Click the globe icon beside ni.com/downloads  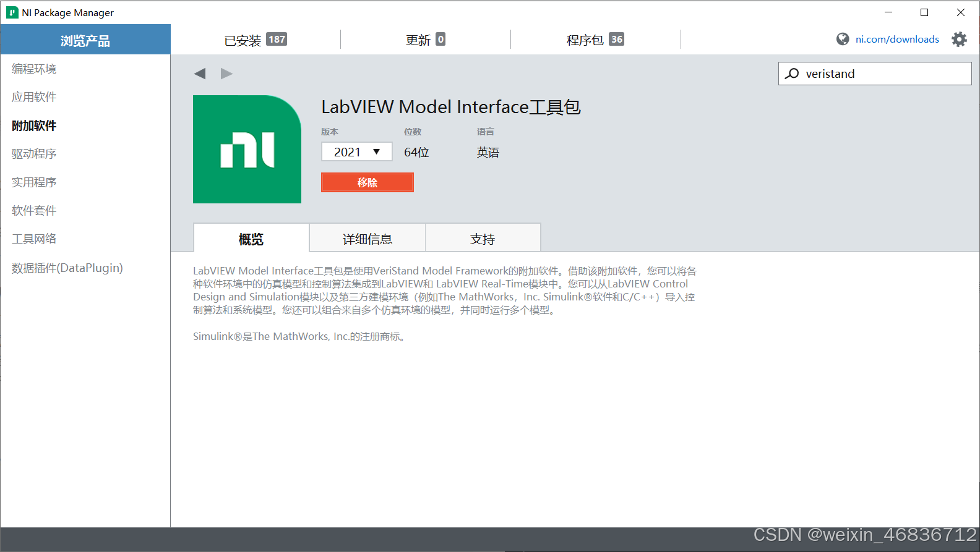pyautogui.click(x=843, y=39)
